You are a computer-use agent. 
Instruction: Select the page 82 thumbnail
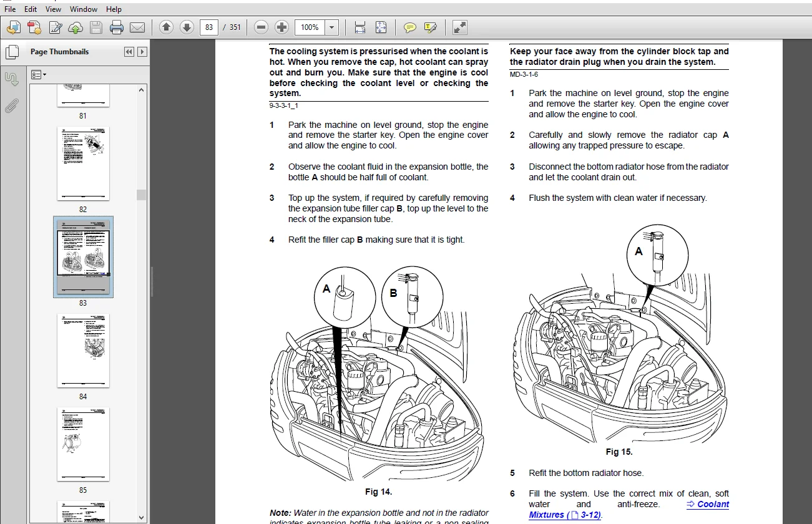tap(83, 164)
